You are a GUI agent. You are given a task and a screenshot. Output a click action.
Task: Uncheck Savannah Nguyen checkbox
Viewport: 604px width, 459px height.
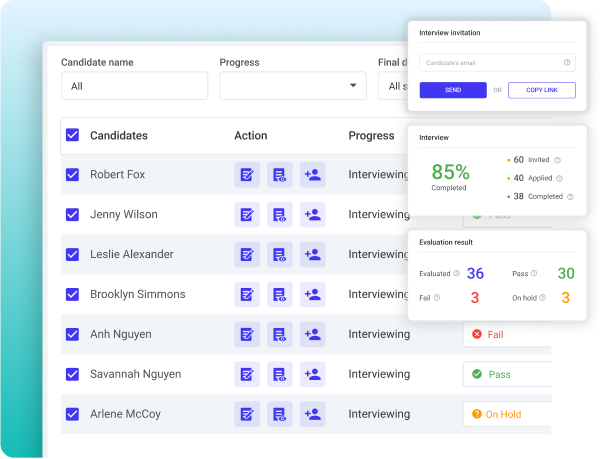coord(72,374)
